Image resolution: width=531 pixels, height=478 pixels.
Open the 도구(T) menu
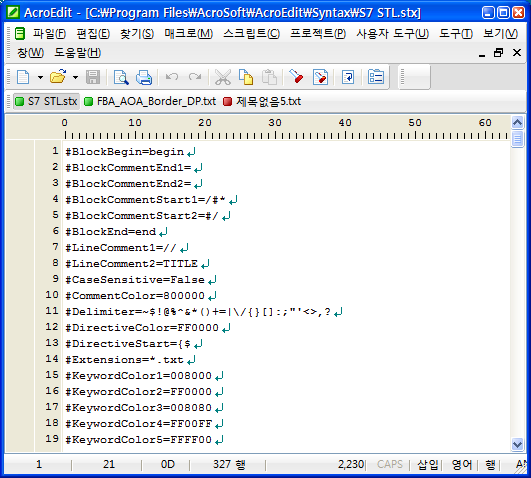(x=456, y=34)
